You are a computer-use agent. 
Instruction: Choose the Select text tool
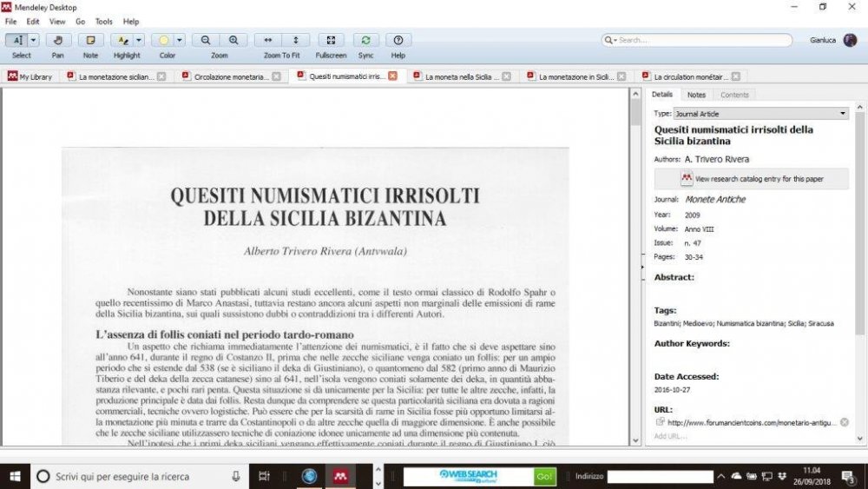pos(16,40)
